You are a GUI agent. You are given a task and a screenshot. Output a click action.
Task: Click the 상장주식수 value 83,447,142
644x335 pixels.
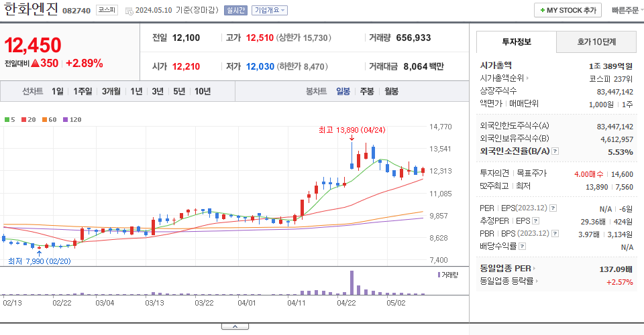pos(615,92)
